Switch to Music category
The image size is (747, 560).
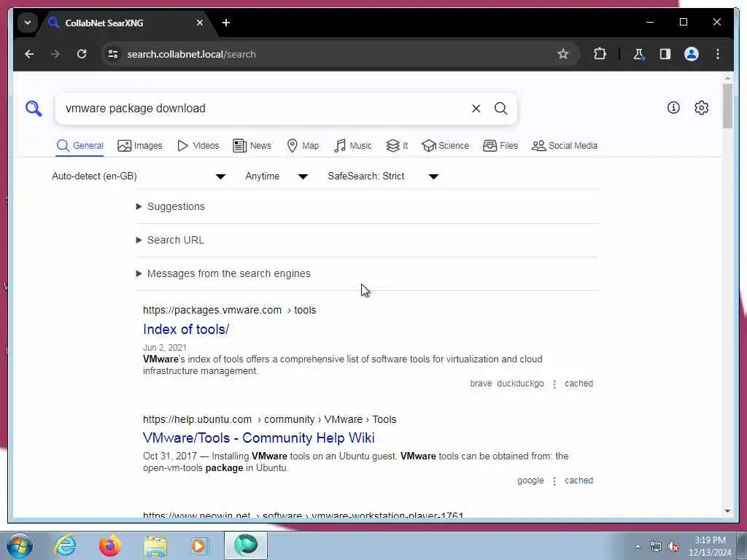[x=352, y=146]
